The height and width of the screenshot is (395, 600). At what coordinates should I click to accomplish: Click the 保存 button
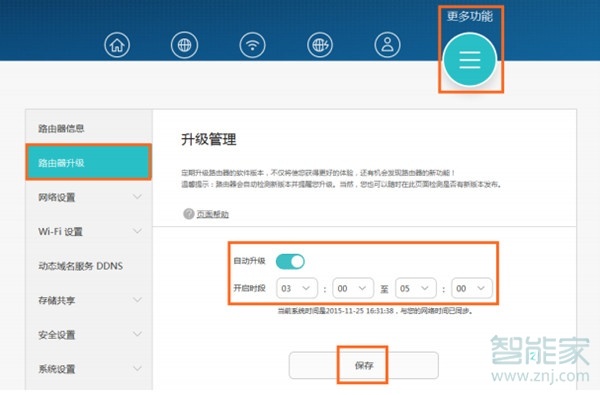click(364, 366)
